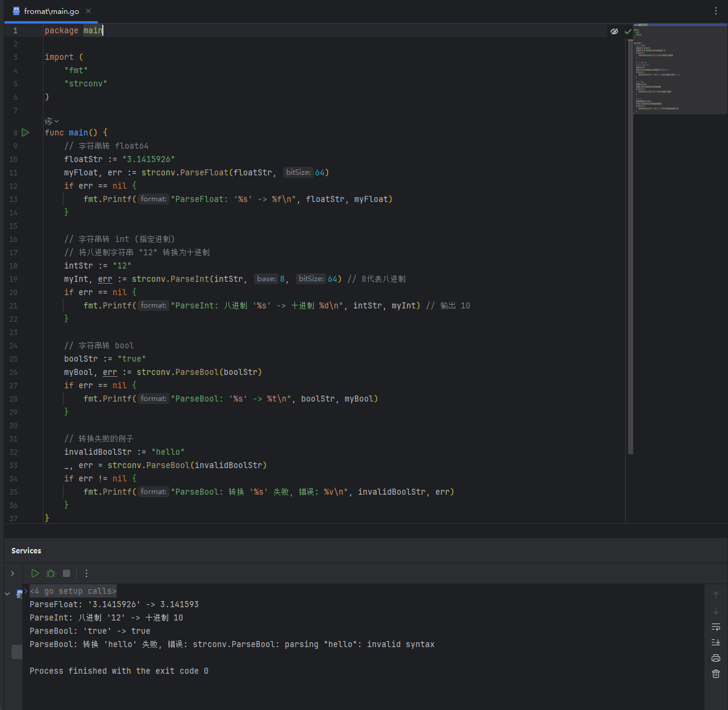Click line number 8 in gutter
The width and height of the screenshot is (728, 710).
[15, 132]
